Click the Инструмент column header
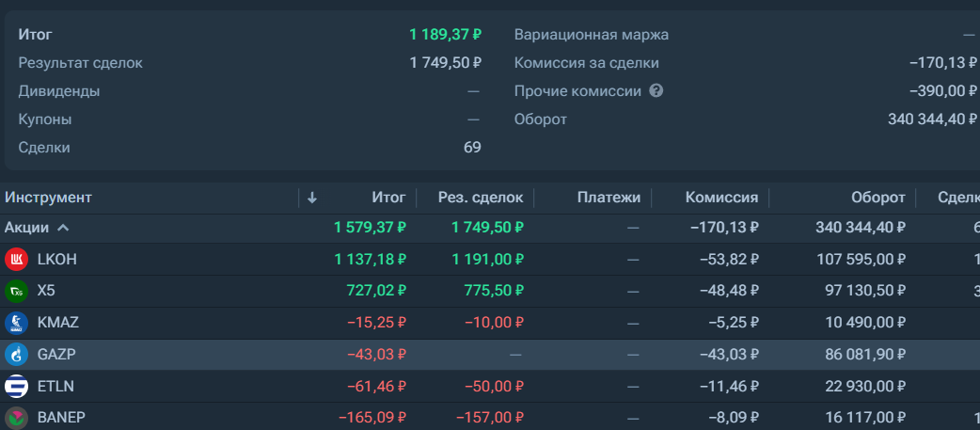 pos(48,199)
